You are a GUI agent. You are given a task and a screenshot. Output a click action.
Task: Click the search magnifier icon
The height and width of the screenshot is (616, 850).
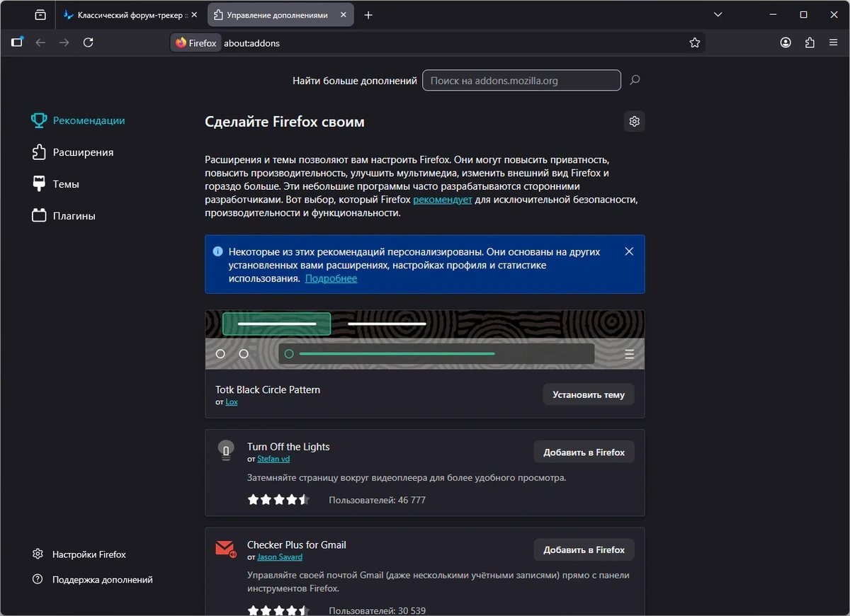coord(635,80)
